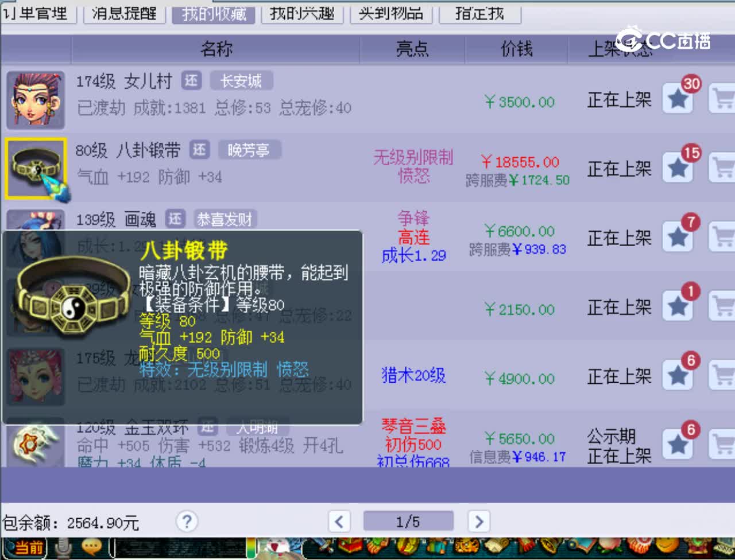Click 还 badge on 女儿村 row

click(191, 81)
